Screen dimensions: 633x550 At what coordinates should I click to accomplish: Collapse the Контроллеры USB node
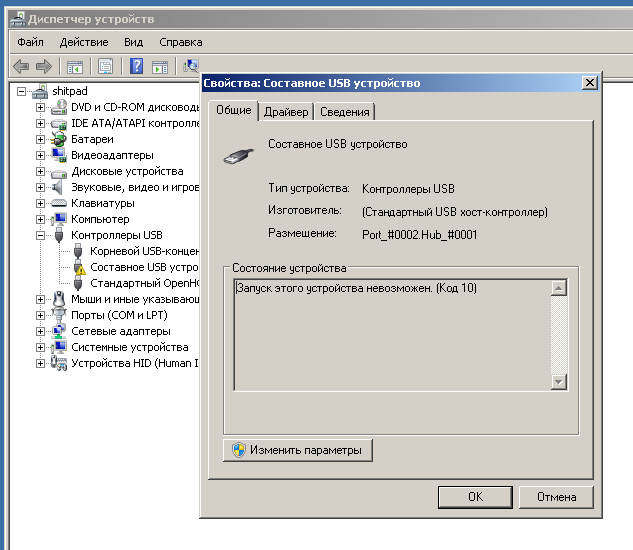click(x=41, y=235)
